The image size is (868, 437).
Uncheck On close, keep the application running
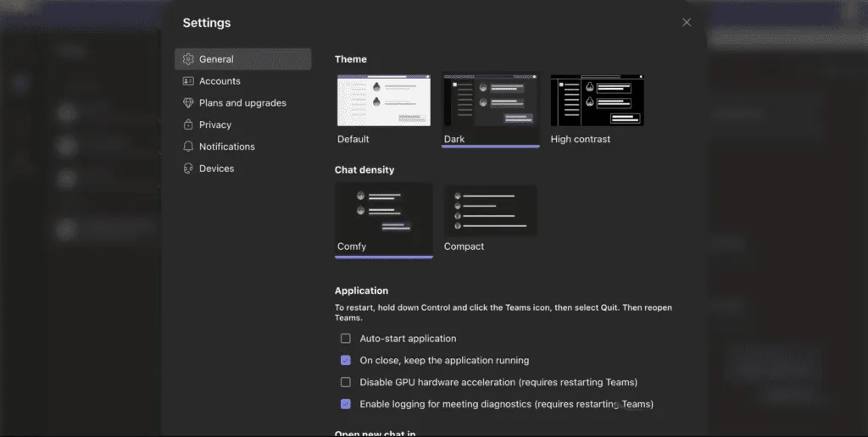click(346, 361)
